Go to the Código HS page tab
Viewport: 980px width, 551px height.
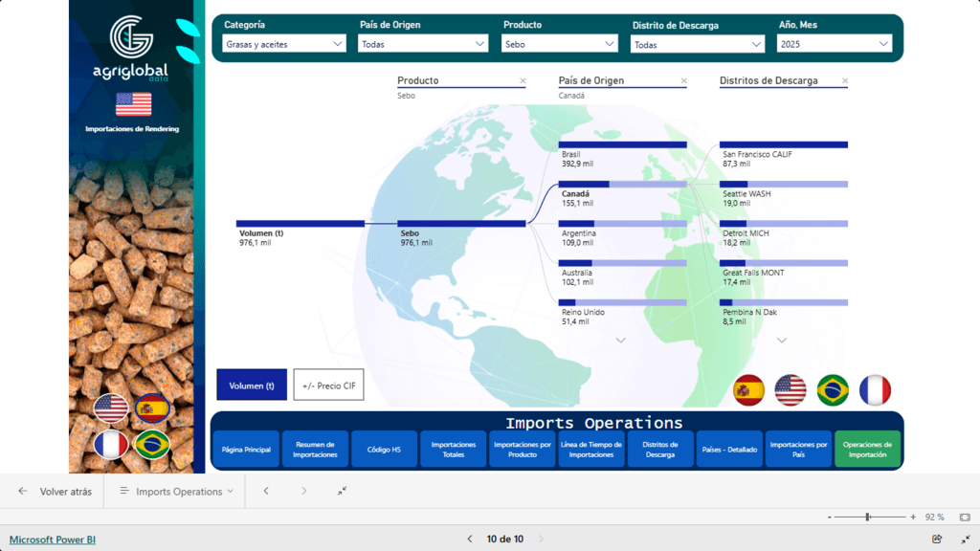(384, 450)
